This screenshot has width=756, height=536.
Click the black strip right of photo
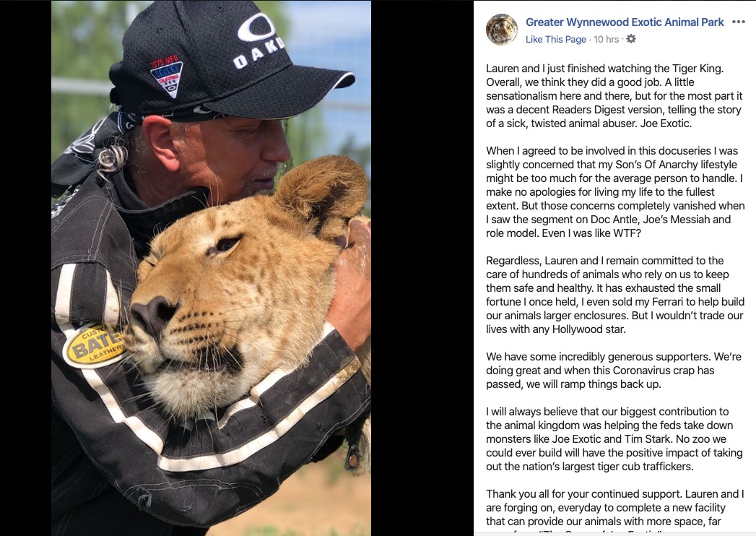click(422, 268)
